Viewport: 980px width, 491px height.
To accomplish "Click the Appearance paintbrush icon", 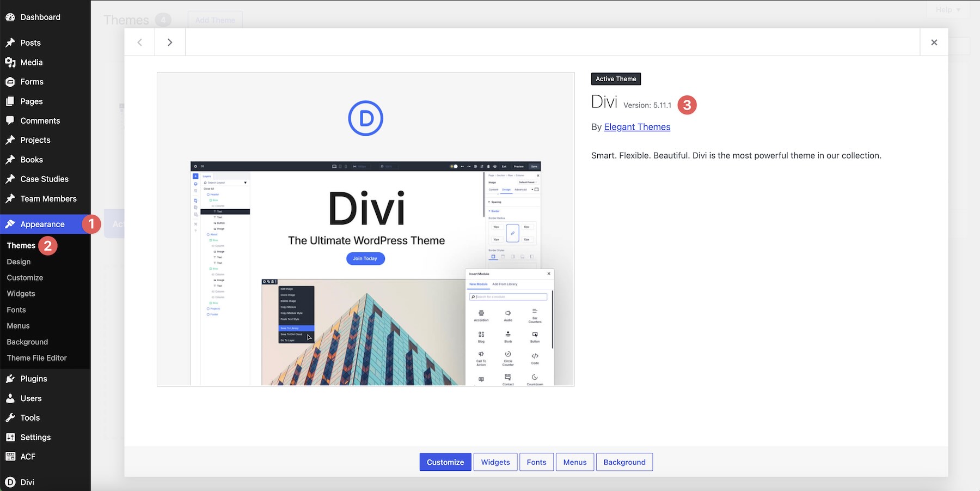I will [x=10, y=224].
